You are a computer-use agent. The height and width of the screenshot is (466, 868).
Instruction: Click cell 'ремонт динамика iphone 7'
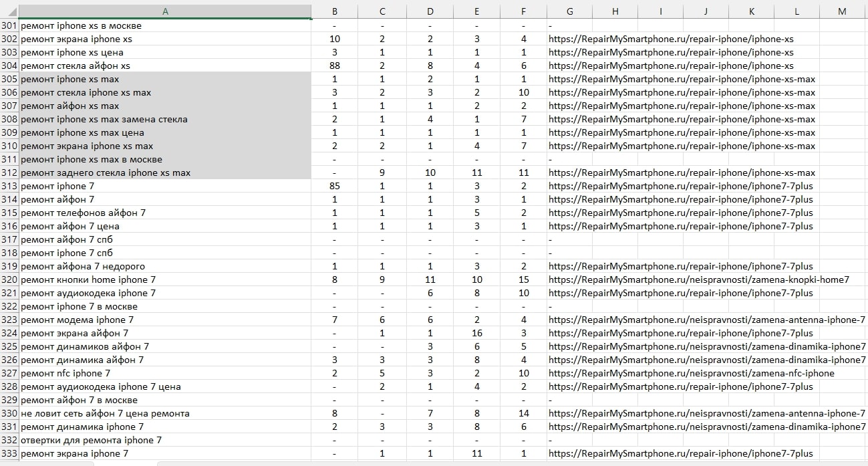(x=166, y=427)
